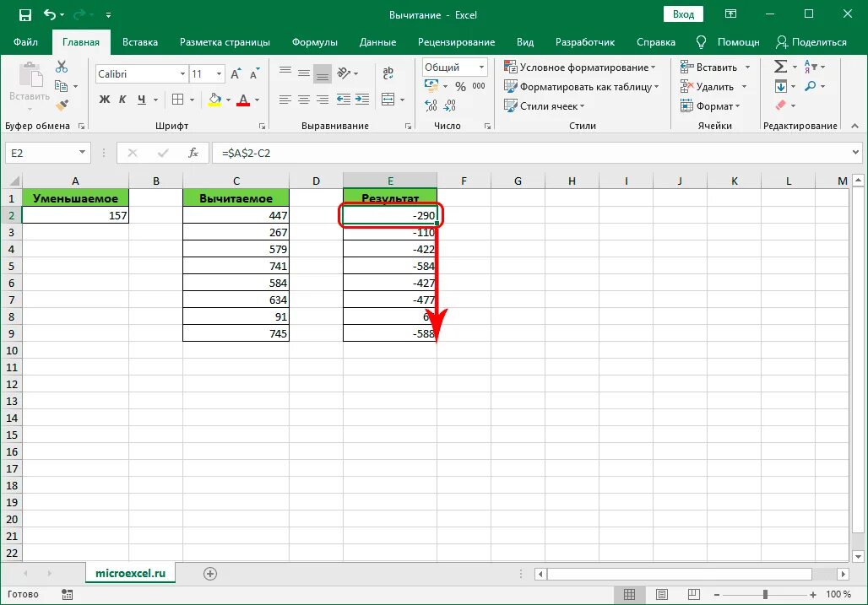The image size is (868, 605).
Task: Switch to the Рецензирование tab
Action: click(456, 42)
